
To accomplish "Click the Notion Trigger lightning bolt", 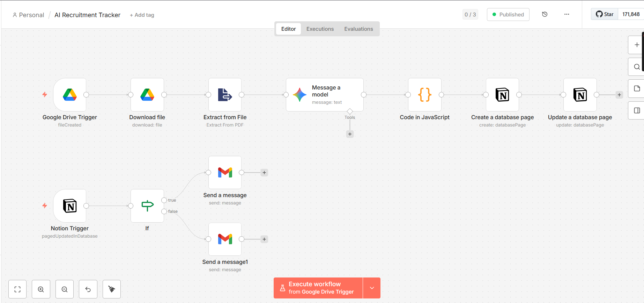I will 45,205.
